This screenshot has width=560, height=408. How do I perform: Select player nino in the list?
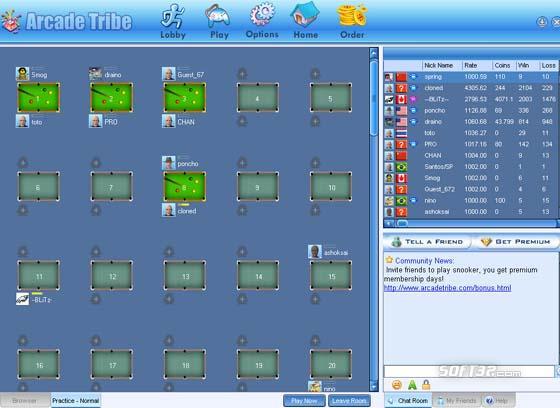click(x=471, y=200)
